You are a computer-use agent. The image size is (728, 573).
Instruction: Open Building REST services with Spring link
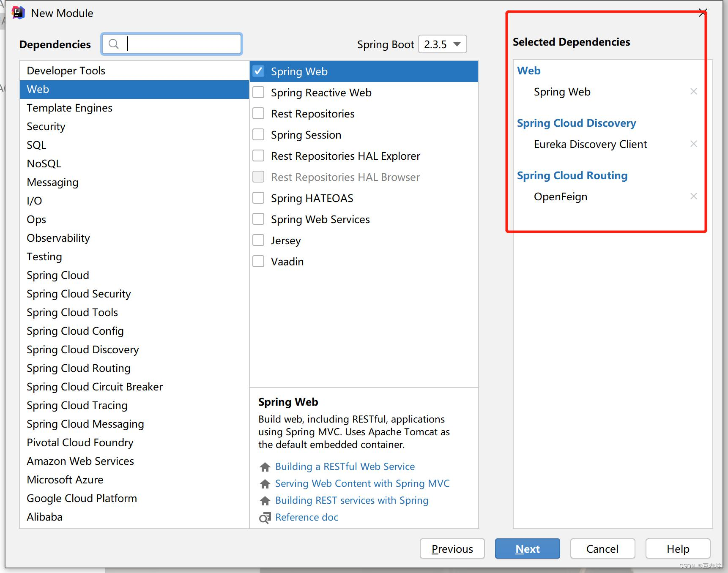coord(352,500)
